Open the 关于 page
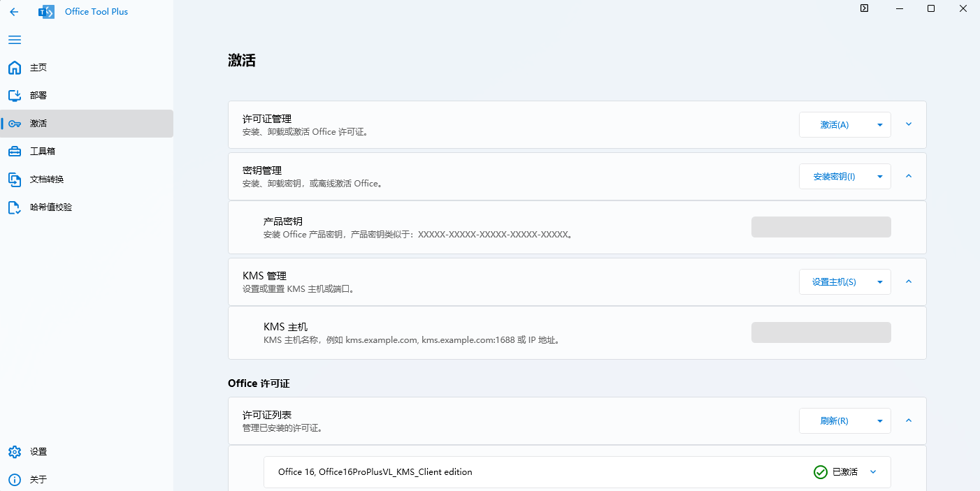The width and height of the screenshot is (980, 491). click(87, 480)
